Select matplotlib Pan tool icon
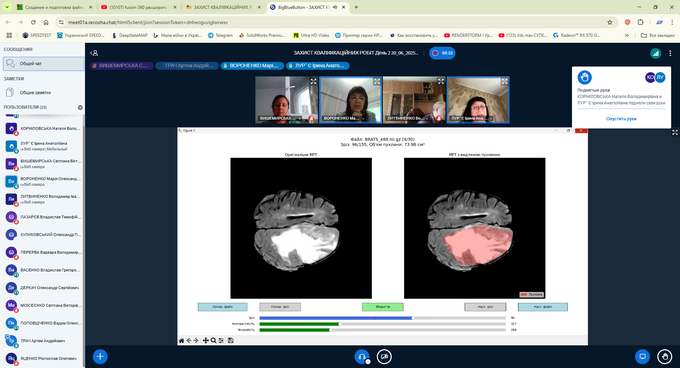The width and height of the screenshot is (680, 368). [206, 341]
